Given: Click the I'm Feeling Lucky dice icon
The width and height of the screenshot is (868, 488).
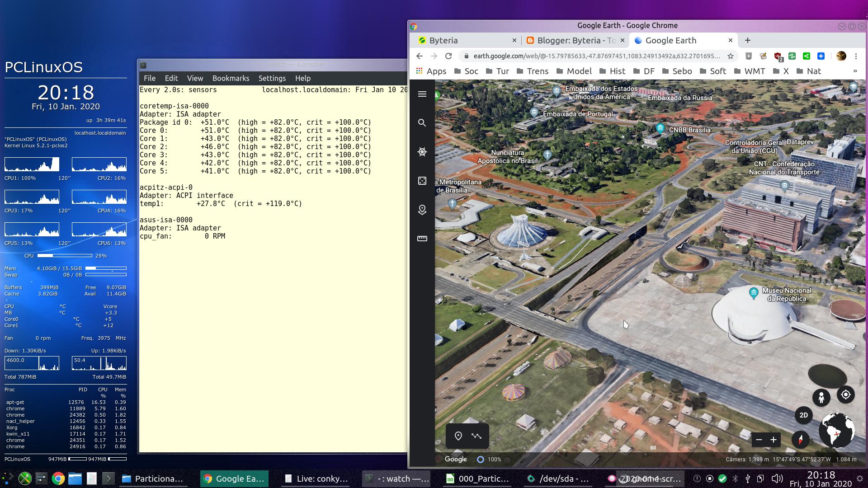Looking at the screenshot, I should pos(422,181).
